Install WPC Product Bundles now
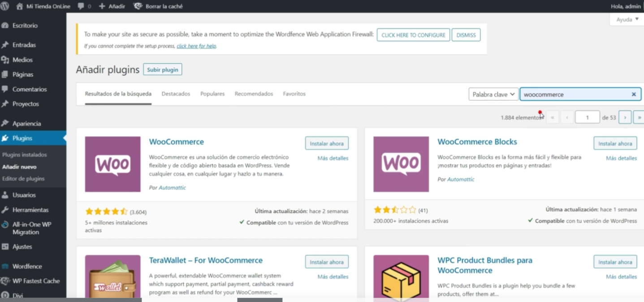644x302 pixels. click(615, 262)
